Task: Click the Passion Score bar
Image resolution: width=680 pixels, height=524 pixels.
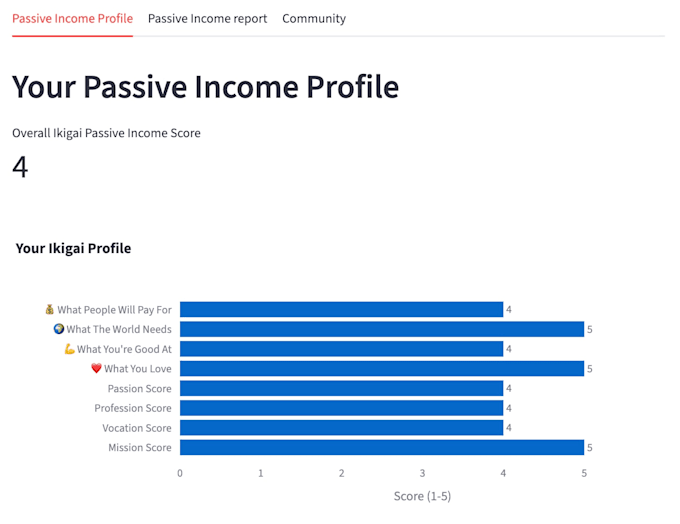Action: 341,388
